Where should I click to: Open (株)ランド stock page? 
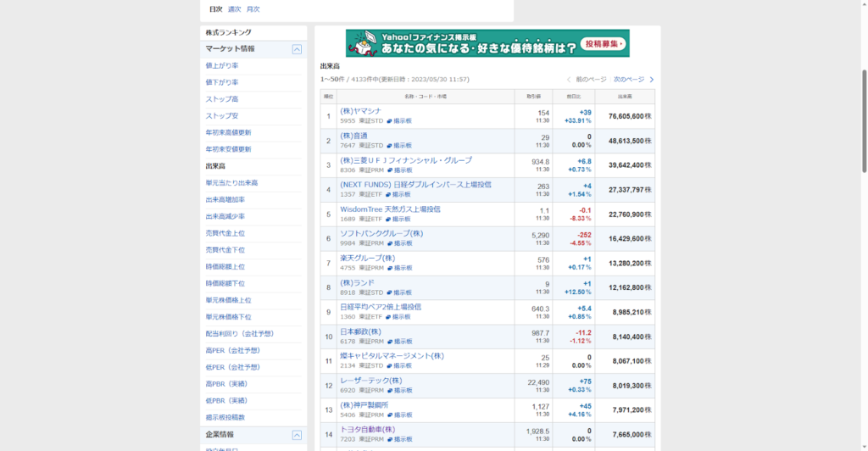pyautogui.click(x=357, y=283)
